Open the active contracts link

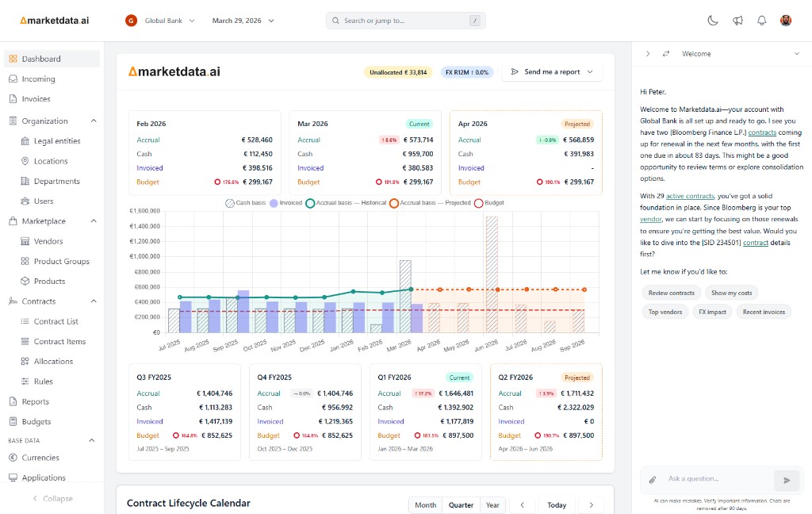tap(691, 196)
